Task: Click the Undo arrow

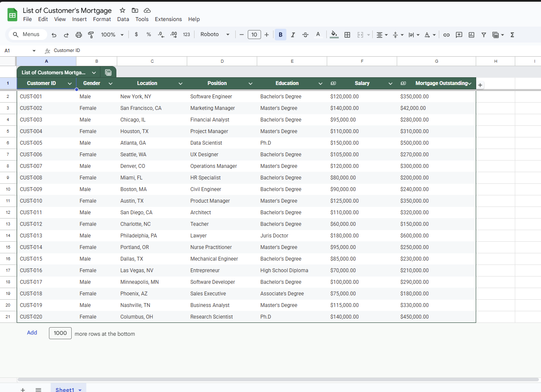Action: click(54, 35)
